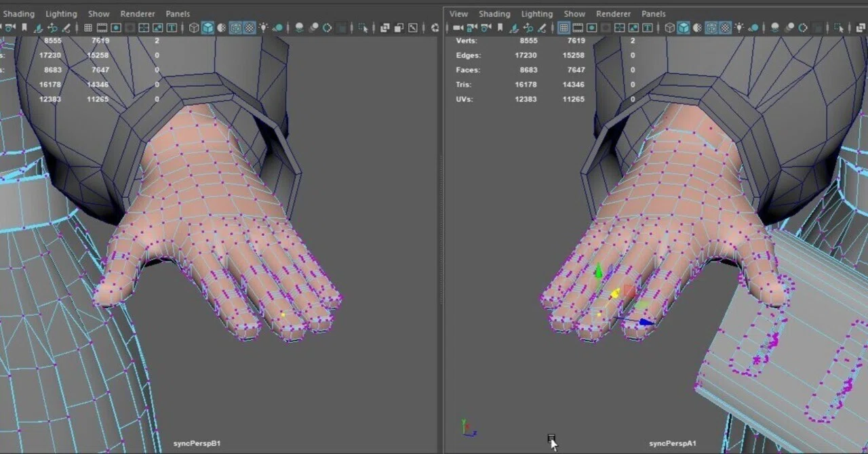Toggle X-Ray icon in left viewport toolbar
The image size is (868, 454).
[384, 28]
